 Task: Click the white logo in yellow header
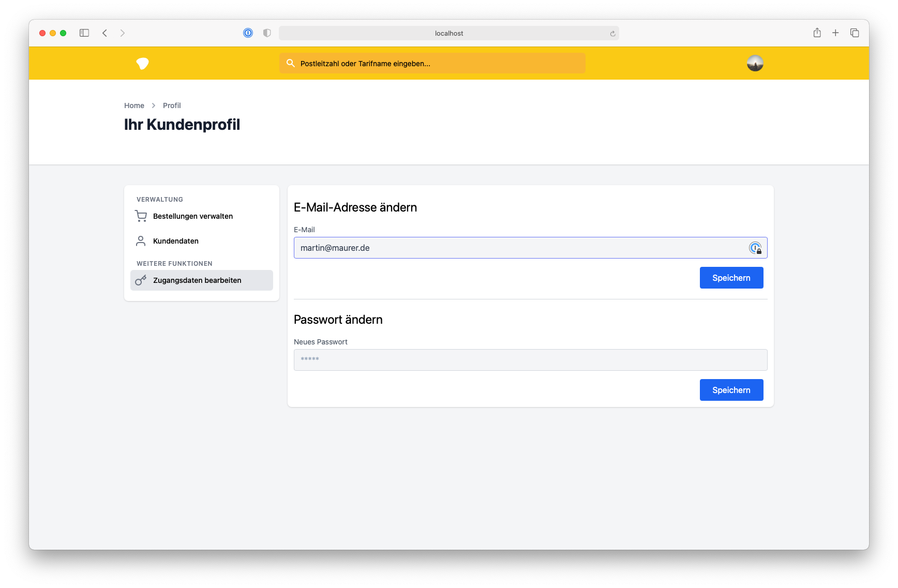142,64
